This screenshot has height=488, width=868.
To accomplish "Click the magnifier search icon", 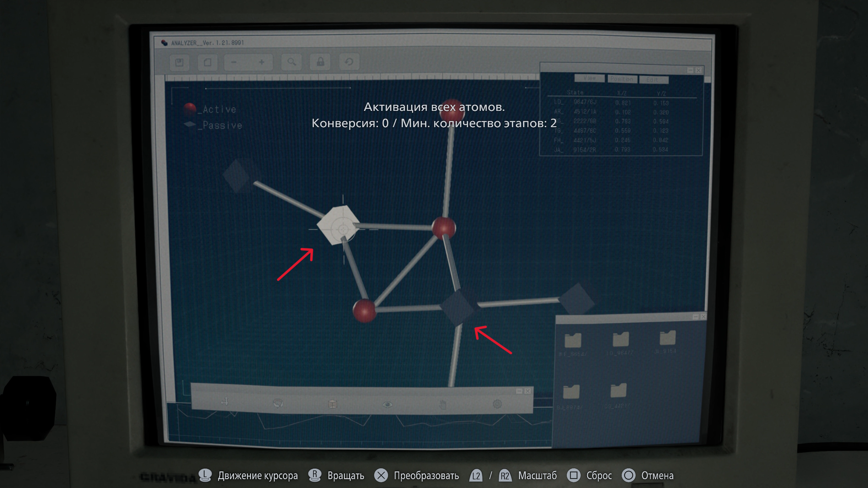I will click(x=291, y=62).
